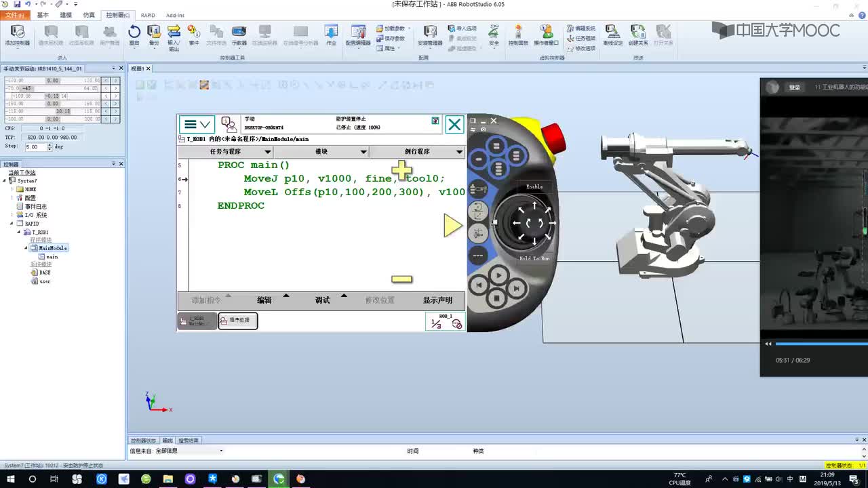Screen dimensions: 868x488
Task: Open the 例行程序 routines dropdown
Action: [417, 152]
